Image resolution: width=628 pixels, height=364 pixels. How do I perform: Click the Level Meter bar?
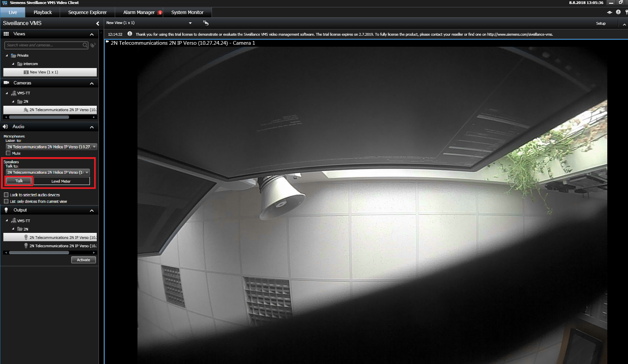click(61, 181)
